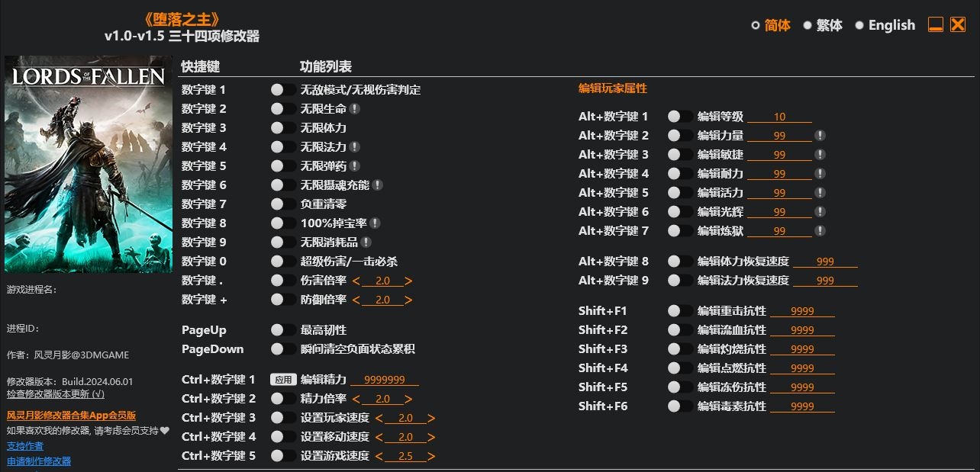
Task: Click the info icon next to 无限法力
Action: click(x=355, y=147)
